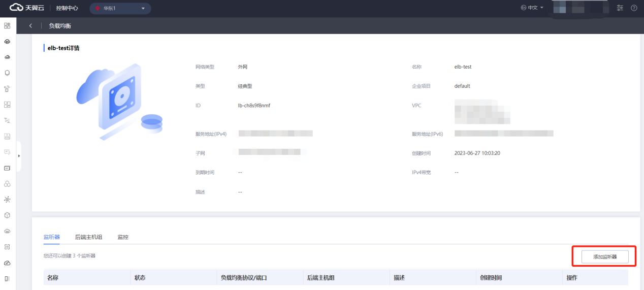Switch to the 后端主机组 tab
This screenshot has width=644, height=290.
click(x=88, y=237)
